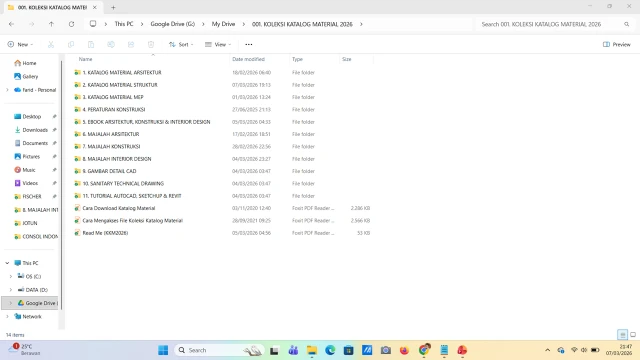The width and height of the screenshot is (640, 360).
Task: Click the search magnifier icon in search box
Action: tap(627, 24)
